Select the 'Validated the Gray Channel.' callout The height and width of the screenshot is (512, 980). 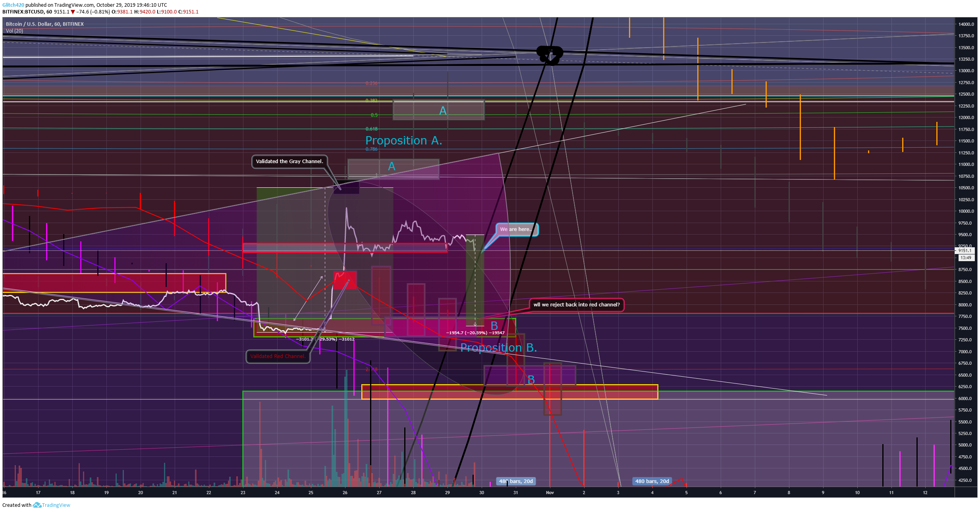tap(289, 161)
